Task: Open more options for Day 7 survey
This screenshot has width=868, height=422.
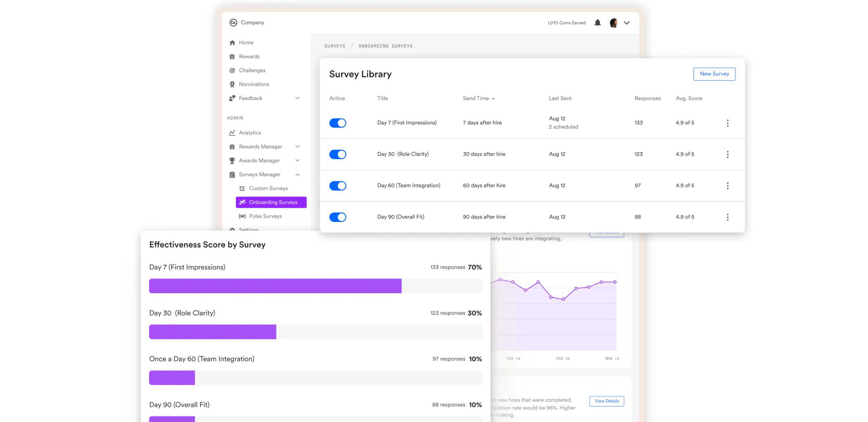Action: 727,123
